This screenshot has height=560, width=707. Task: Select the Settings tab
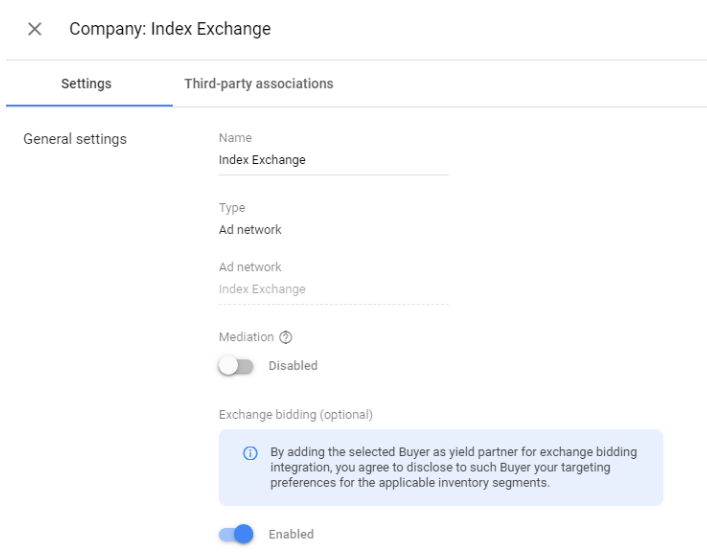[x=86, y=84]
